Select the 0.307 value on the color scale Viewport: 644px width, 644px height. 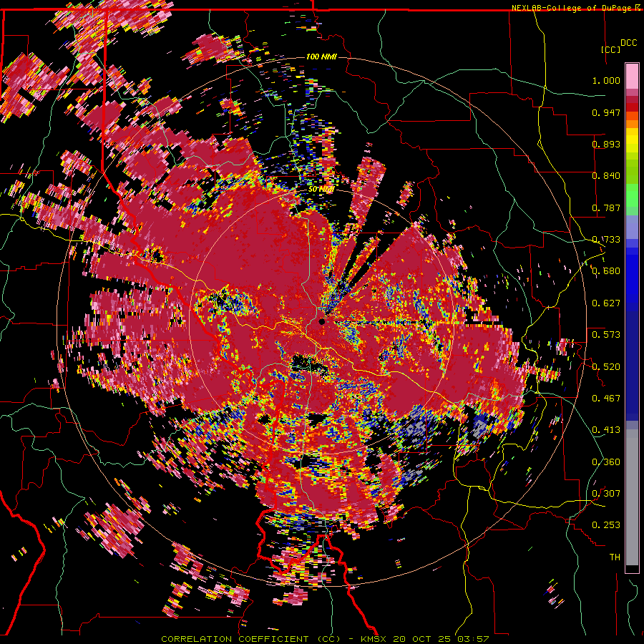[606, 494]
